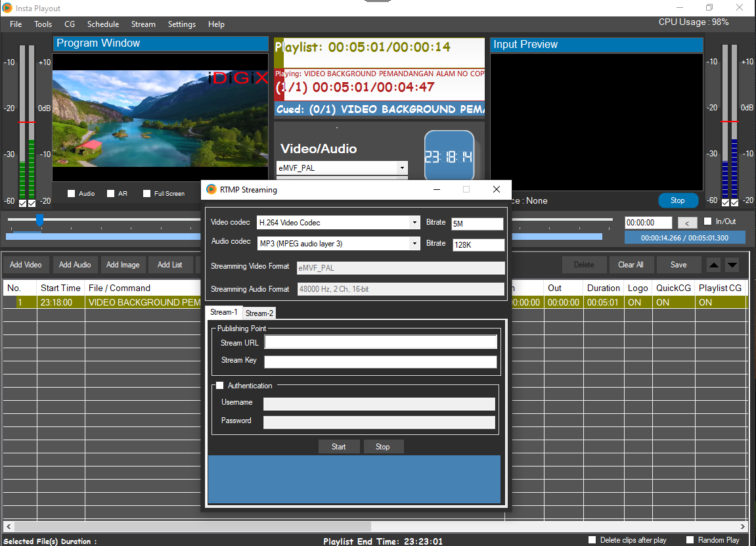Close the RTMP Streaming dialog

click(496, 189)
